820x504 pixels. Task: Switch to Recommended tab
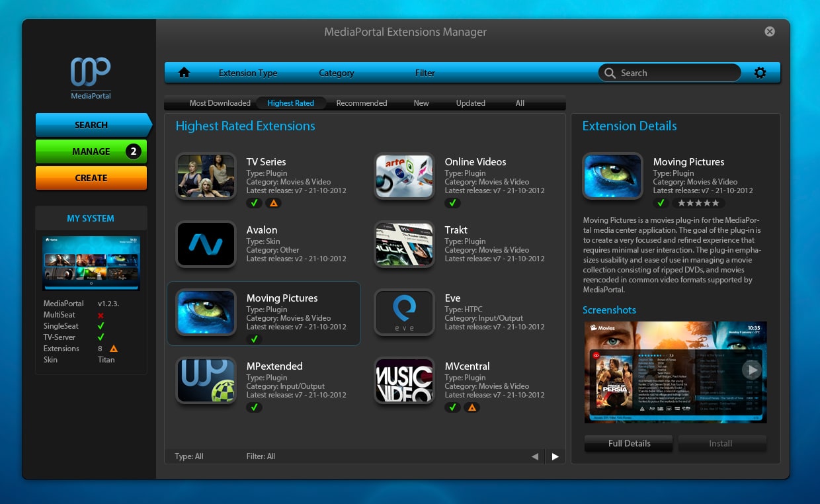click(x=362, y=103)
